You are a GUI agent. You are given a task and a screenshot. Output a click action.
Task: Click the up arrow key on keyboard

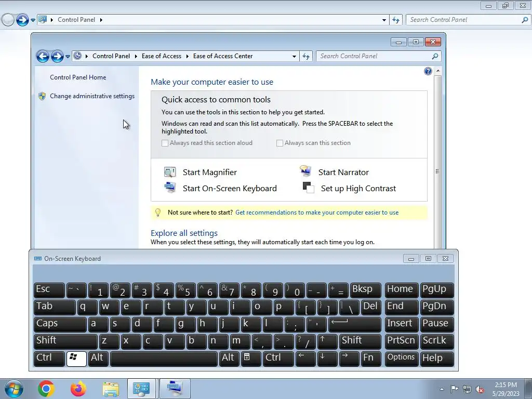coord(327,341)
